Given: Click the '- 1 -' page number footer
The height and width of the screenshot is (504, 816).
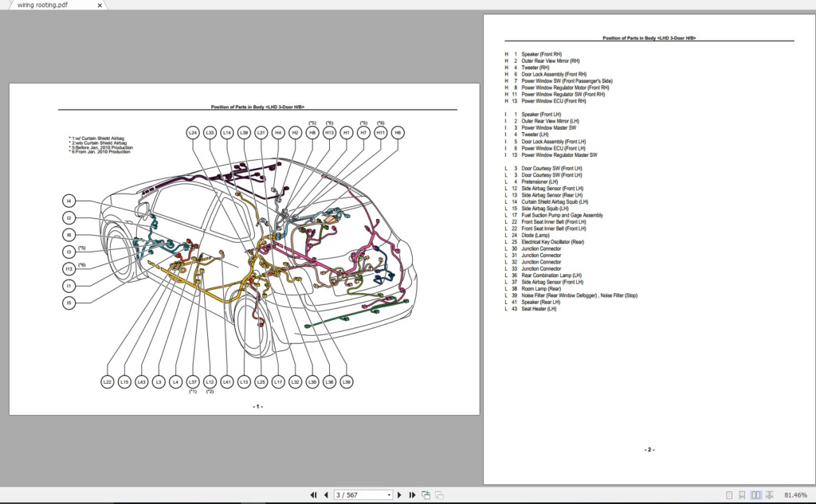Looking at the screenshot, I should [x=257, y=407].
